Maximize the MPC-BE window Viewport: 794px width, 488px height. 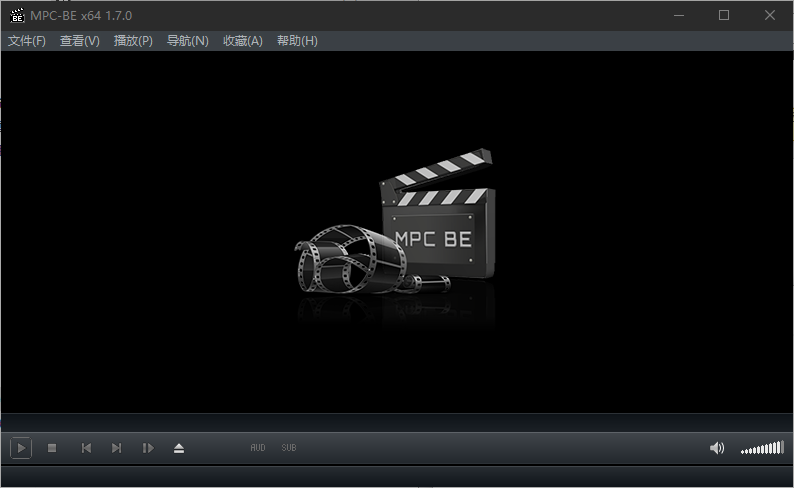coord(724,16)
